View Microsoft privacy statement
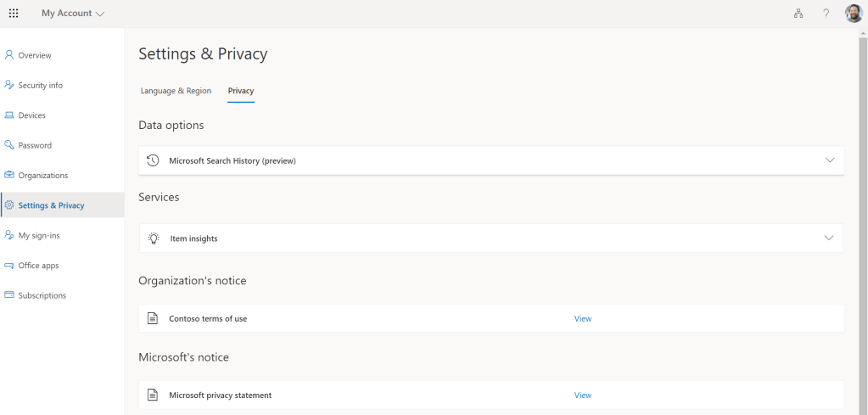The height and width of the screenshot is (415, 868). coord(583,395)
